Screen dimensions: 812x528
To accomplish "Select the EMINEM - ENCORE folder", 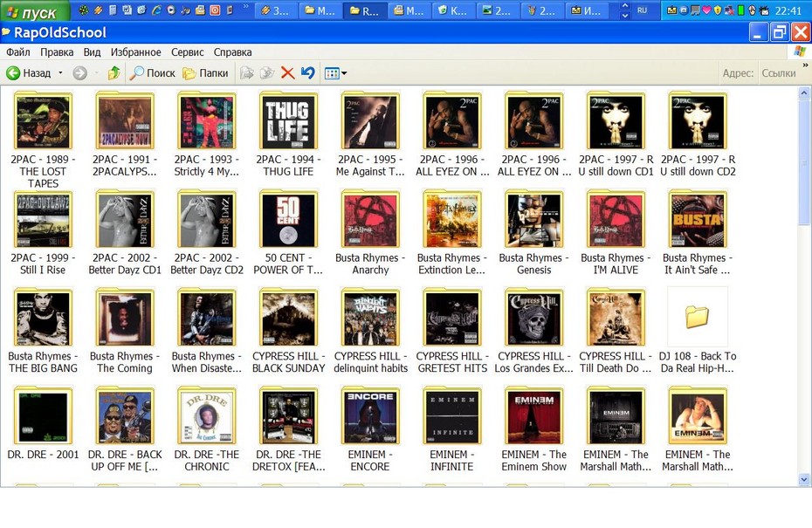I will 370,429.
